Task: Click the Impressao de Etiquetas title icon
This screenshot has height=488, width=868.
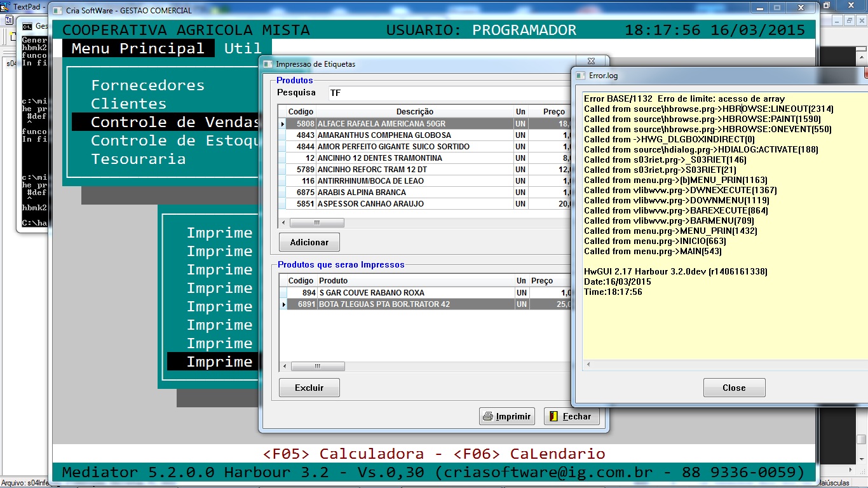Action: coord(268,64)
